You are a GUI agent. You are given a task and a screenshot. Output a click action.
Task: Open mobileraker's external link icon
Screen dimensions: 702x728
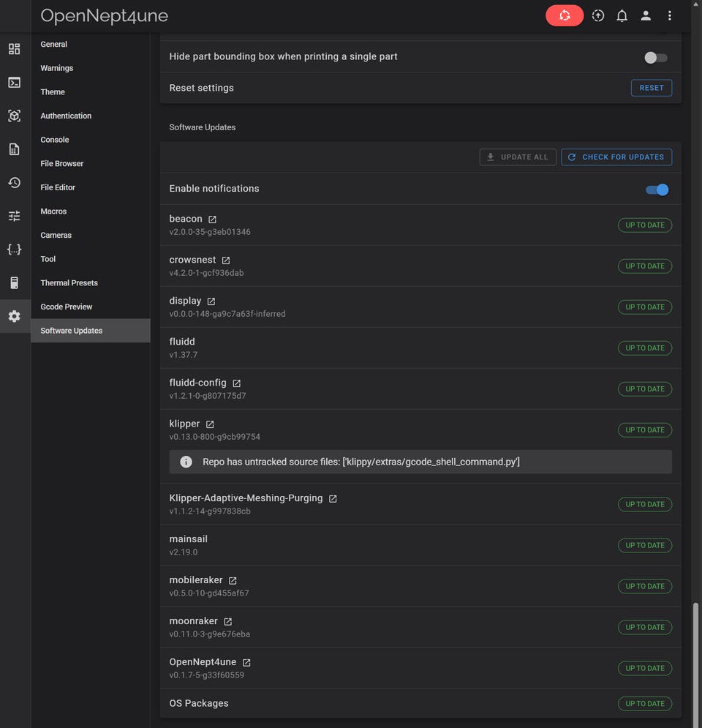[233, 580]
